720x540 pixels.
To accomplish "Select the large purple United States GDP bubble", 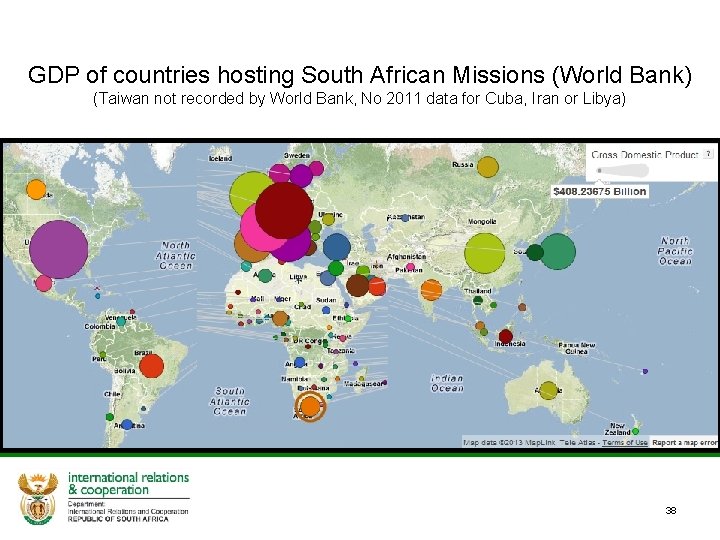I will pyautogui.click(x=58, y=249).
